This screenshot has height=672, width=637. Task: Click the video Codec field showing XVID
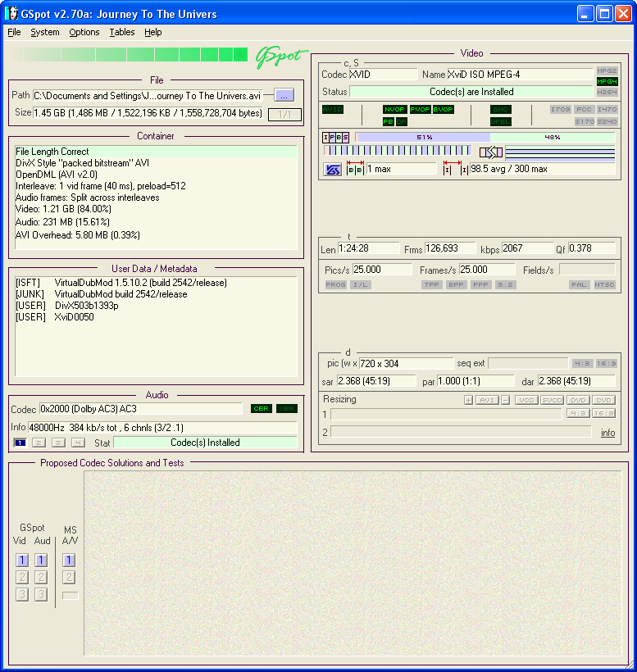point(383,75)
